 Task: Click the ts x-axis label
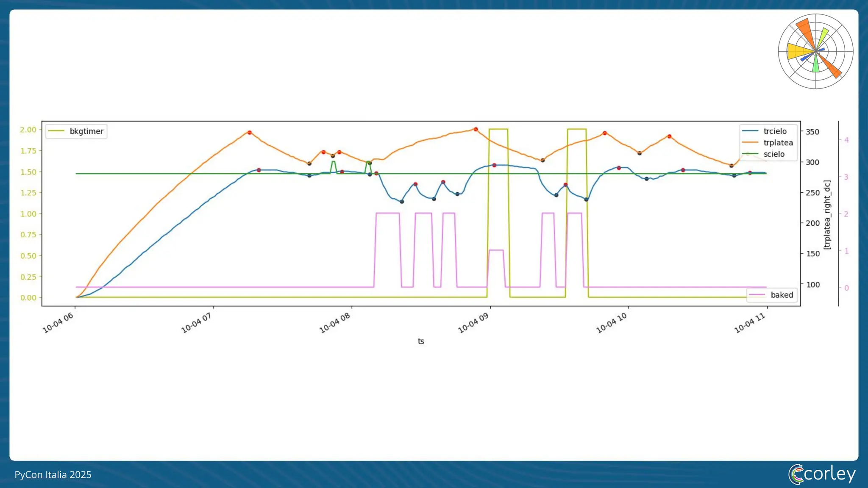pos(421,341)
